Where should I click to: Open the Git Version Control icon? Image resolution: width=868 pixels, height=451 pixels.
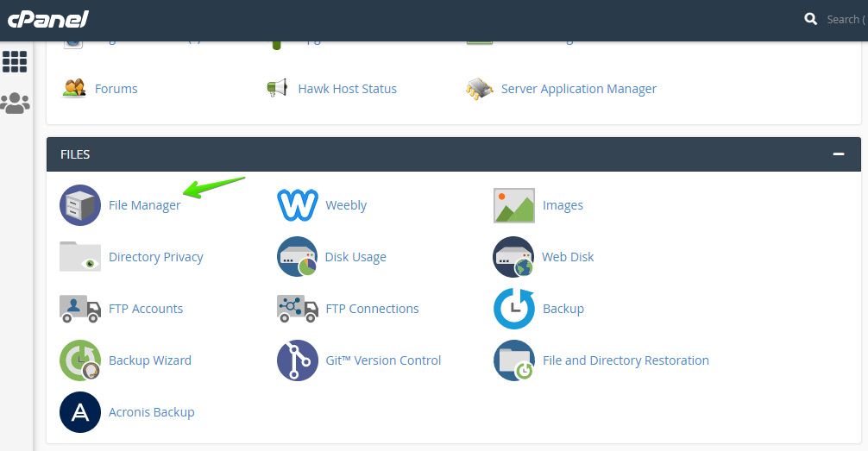(298, 360)
